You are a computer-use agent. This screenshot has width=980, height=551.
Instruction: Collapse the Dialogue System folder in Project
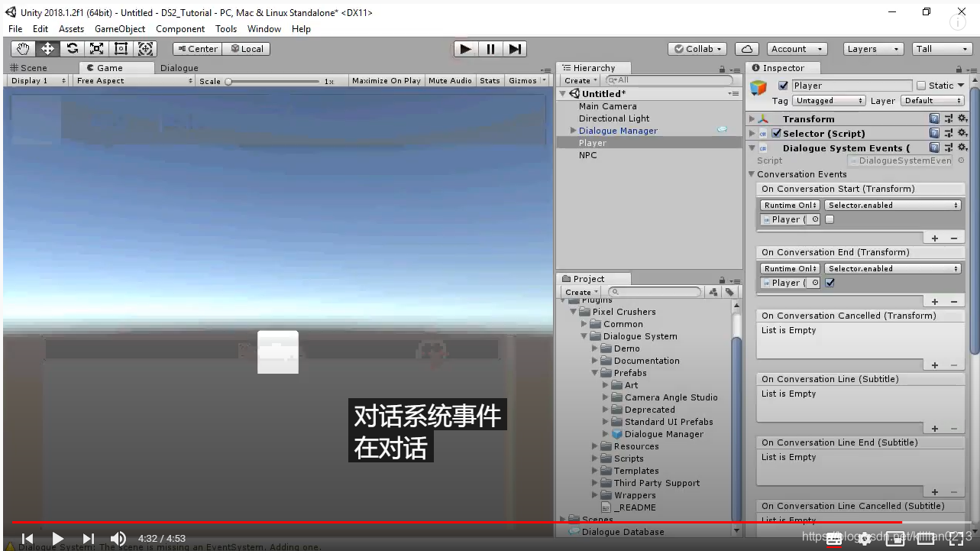tap(584, 336)
